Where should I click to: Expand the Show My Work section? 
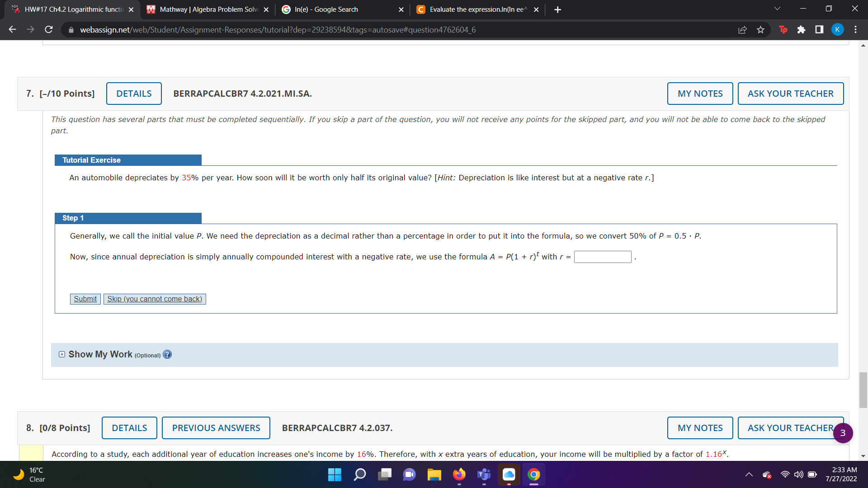(61, 354)
